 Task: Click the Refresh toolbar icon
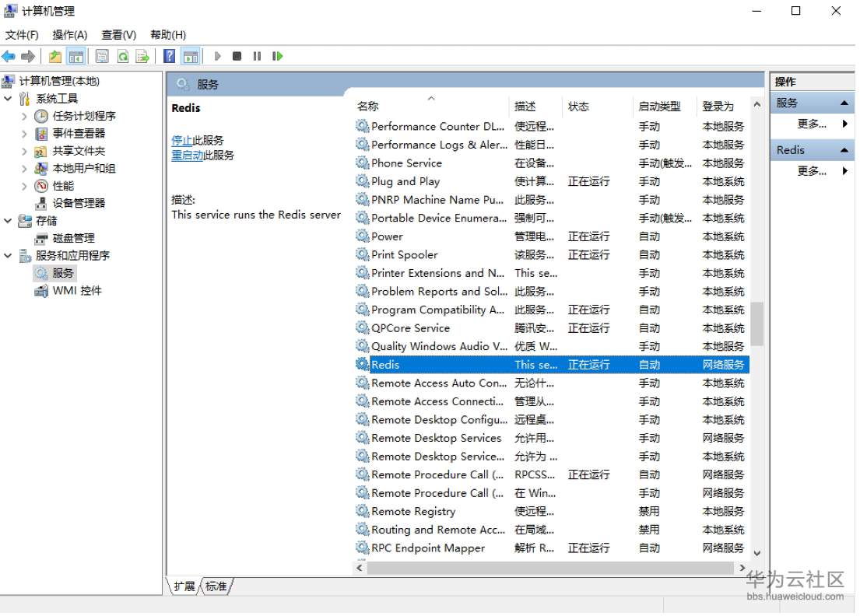123,56
